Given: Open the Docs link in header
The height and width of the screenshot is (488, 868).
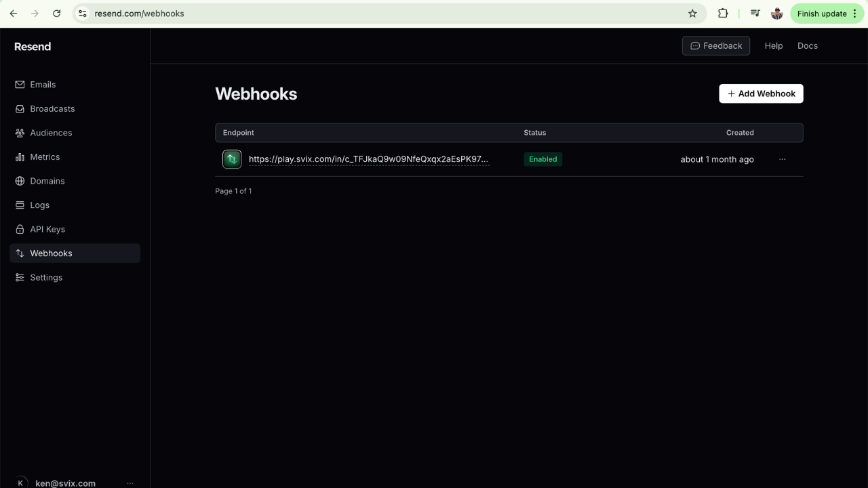Looking at the screenshot, I should [x=807, y=46].
